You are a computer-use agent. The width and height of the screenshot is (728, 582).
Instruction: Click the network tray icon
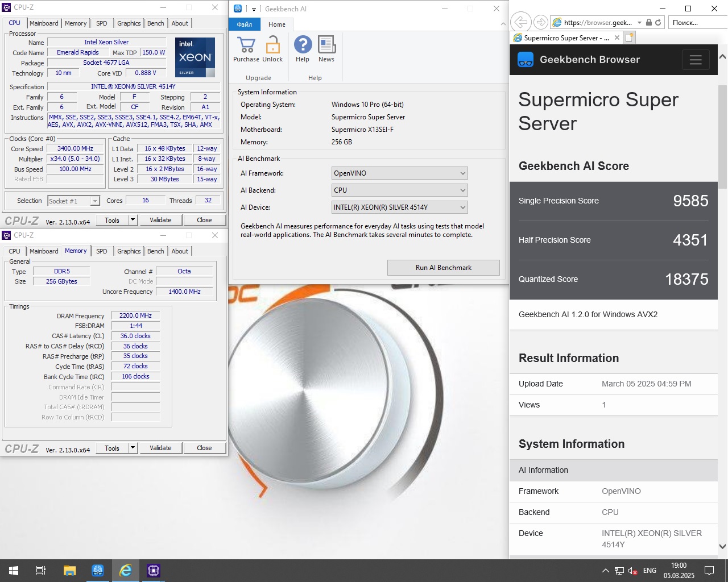619,571
